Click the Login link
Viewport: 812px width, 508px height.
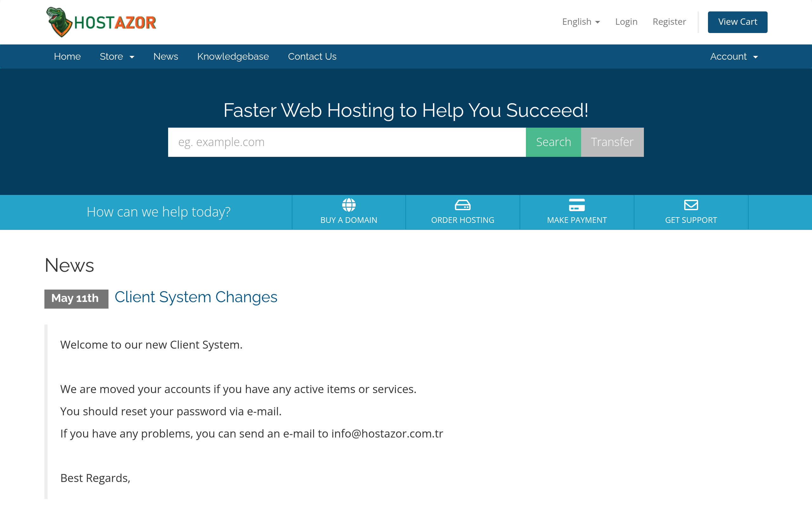coord(626,22)
